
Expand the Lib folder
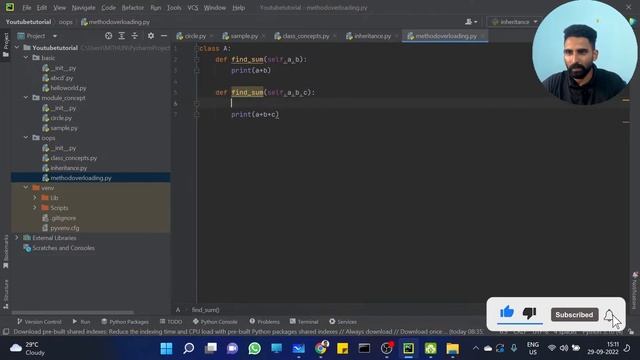35,198
